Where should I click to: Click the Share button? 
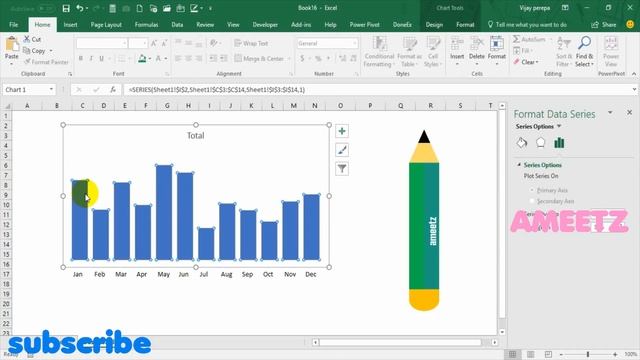pyautogui.click(x=604, y=24)
